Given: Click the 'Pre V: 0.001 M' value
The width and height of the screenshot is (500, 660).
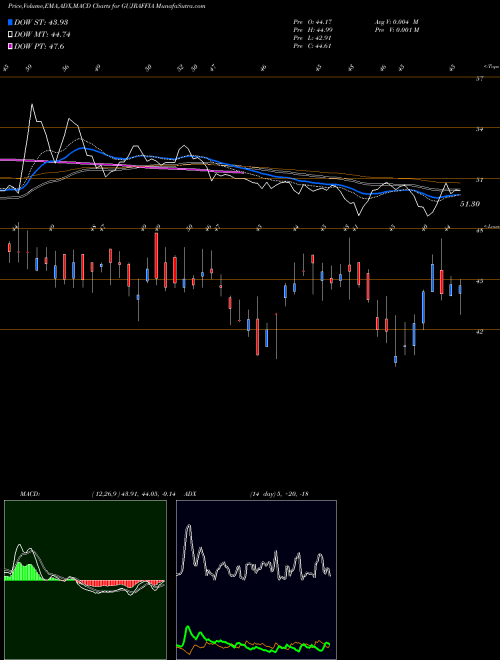Looking at the screenshot, I should [396, 30].
